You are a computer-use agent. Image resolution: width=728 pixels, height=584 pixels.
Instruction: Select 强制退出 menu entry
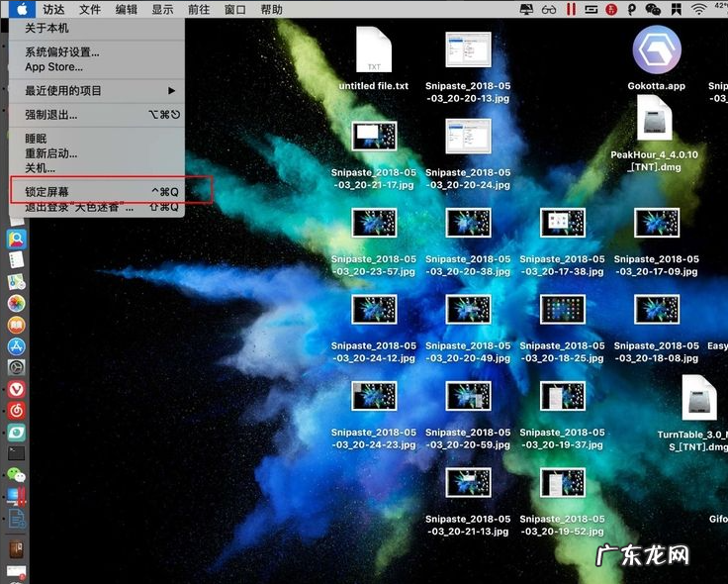click(51, 115)
